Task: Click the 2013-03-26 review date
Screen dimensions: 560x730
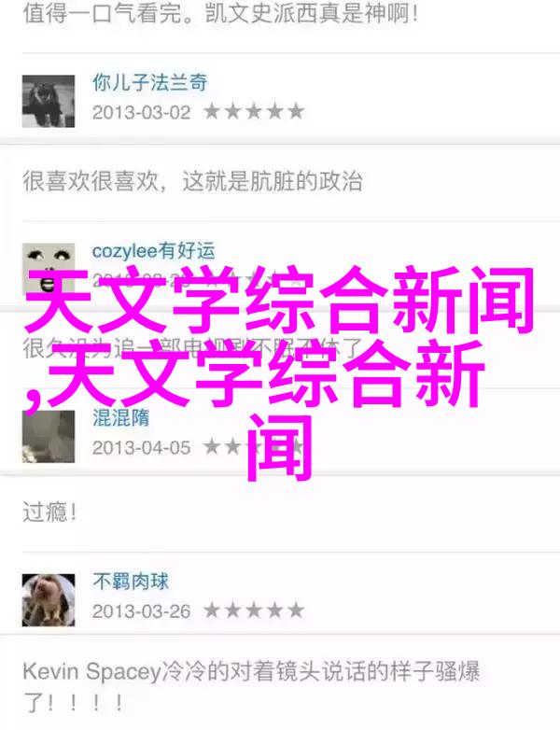Action: (x=142, y=611)
